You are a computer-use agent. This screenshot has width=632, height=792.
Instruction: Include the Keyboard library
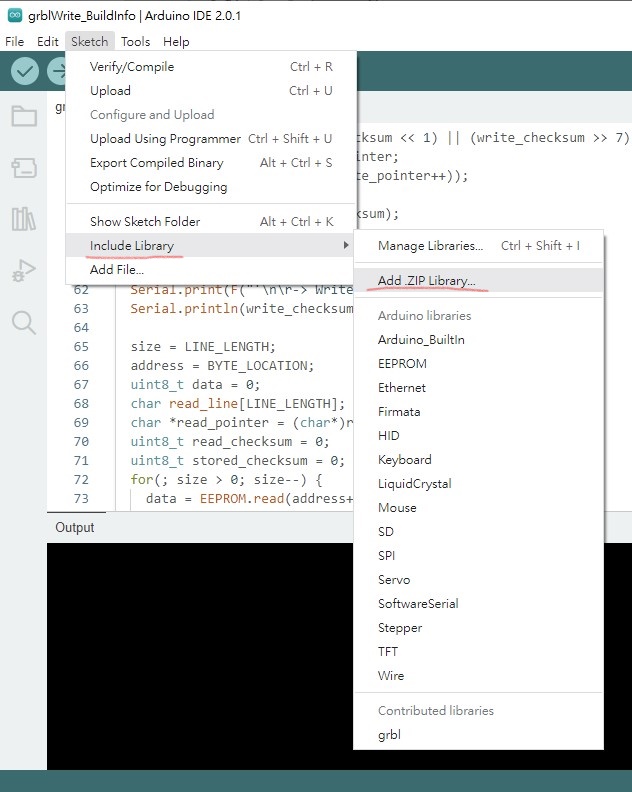click(x=478, y=460)
